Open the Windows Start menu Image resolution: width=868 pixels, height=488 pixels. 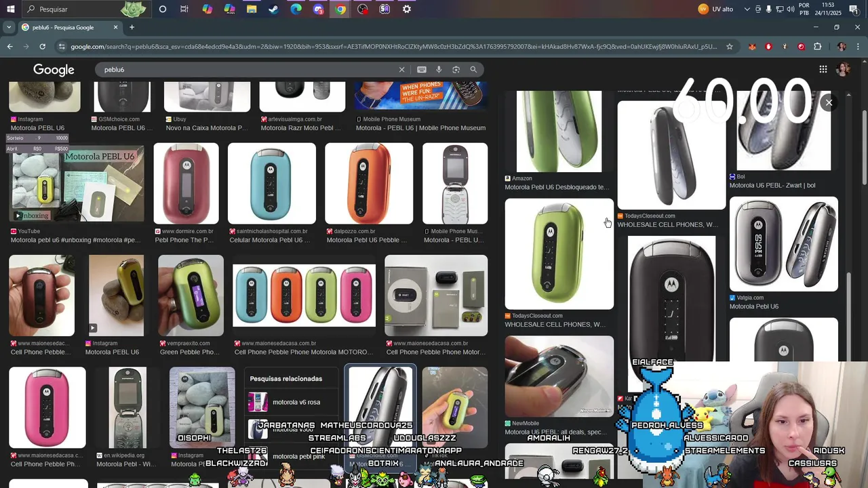(x=10, y=9)
